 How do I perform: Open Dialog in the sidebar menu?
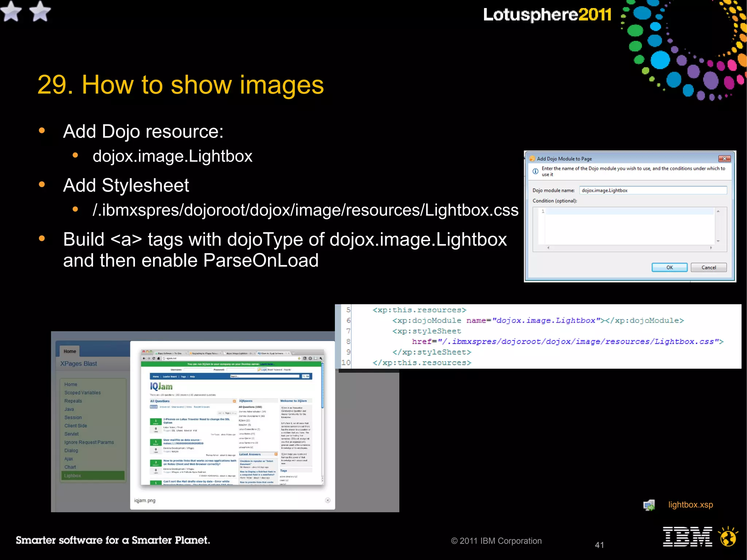71,451
